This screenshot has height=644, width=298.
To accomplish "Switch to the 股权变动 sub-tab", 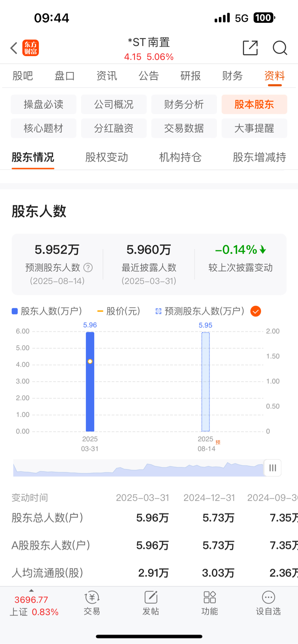I will (x=107, y=157).
